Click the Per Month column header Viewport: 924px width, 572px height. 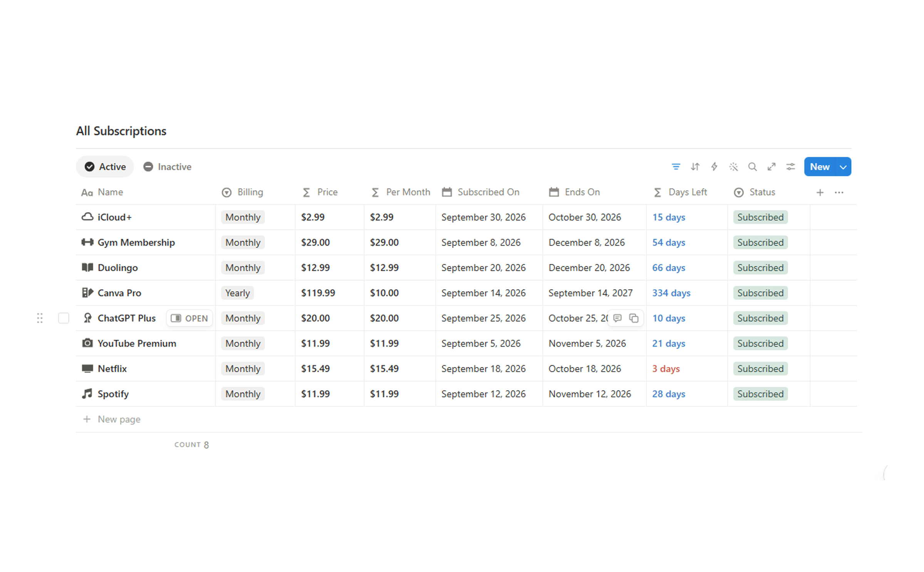pos(401,192)
